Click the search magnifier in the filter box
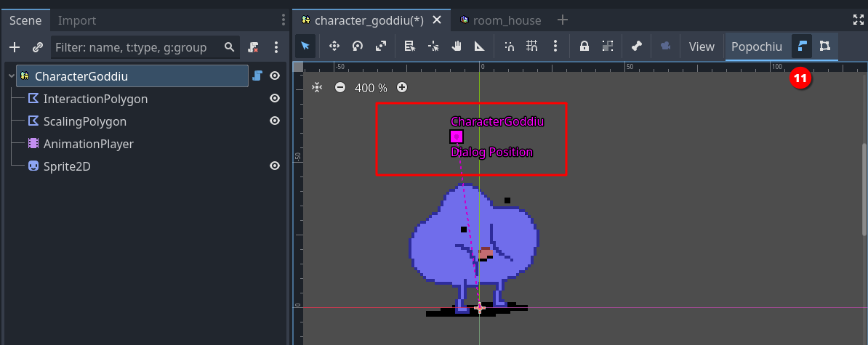Image resolution: width=868 pixels, height=345 pixels. click(229, 47)
